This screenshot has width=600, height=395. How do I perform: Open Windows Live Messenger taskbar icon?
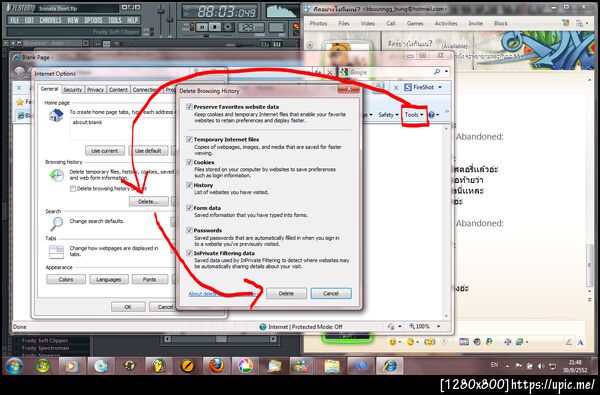(x=303, y=366)
